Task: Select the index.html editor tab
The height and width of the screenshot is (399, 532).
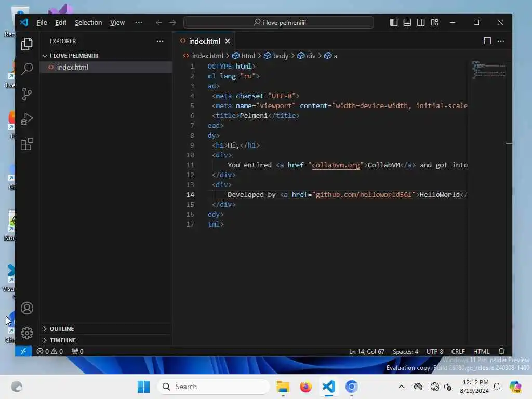Action: point(204,41)
